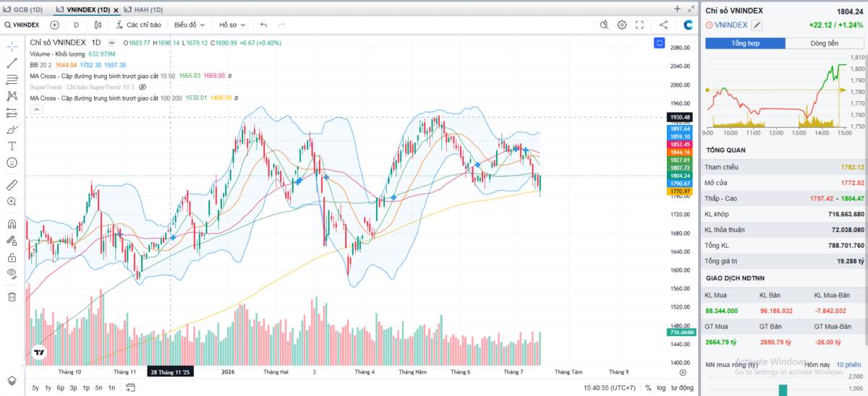Switch to the GCB (1D) tab

[x=24, y=9]
